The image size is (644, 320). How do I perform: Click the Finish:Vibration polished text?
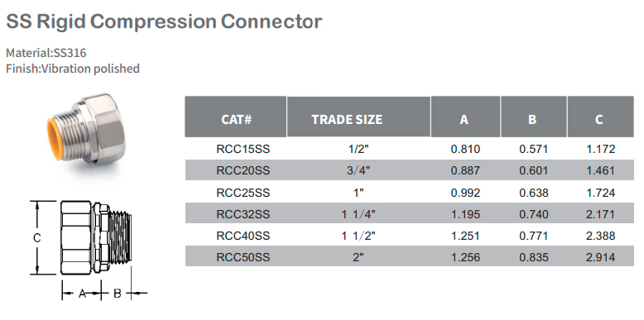pos(73,69)
